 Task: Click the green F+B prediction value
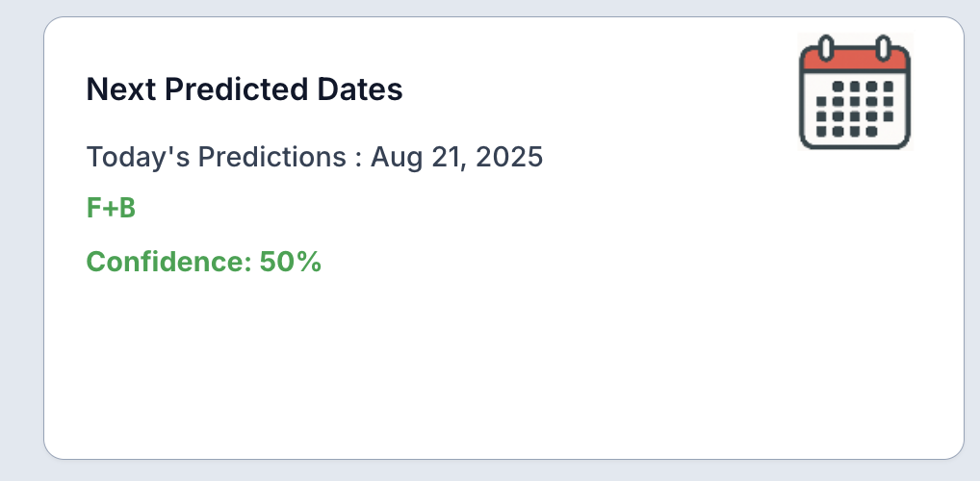(111, 208)
